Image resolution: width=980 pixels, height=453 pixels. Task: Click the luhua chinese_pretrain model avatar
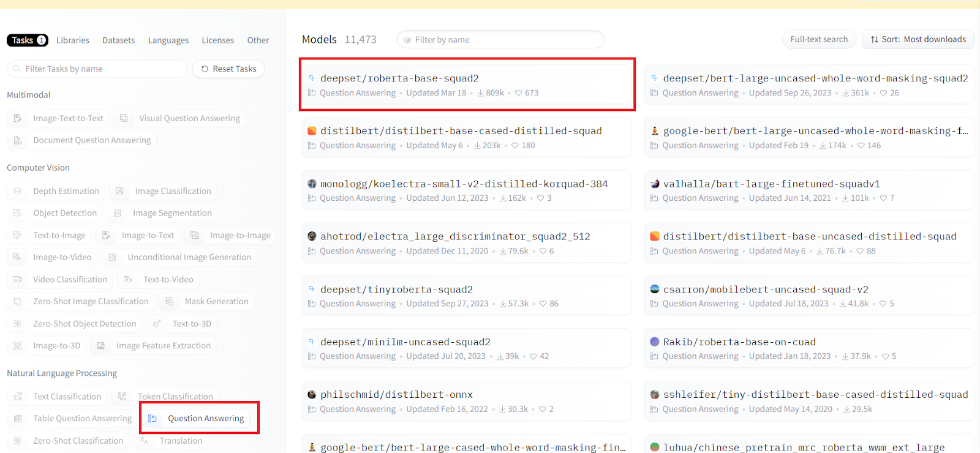click(655, 447)
